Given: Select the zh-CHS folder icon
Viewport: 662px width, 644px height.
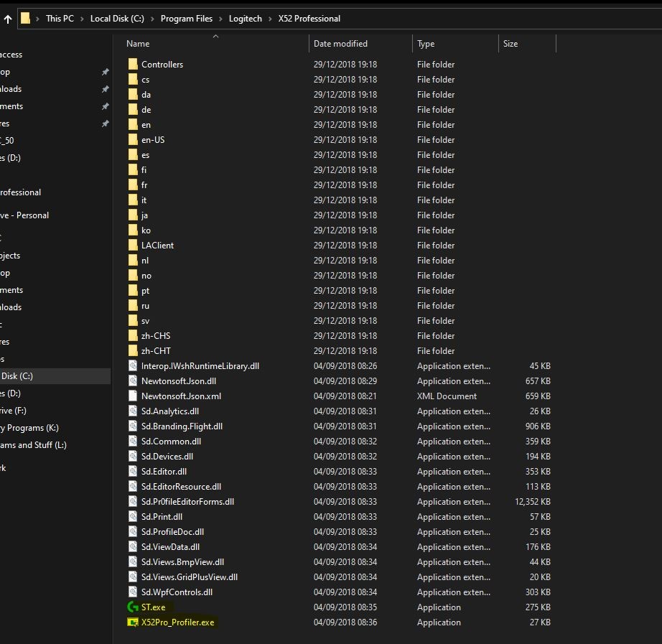Looking at the screenshot, I should (x=133, y=336).
